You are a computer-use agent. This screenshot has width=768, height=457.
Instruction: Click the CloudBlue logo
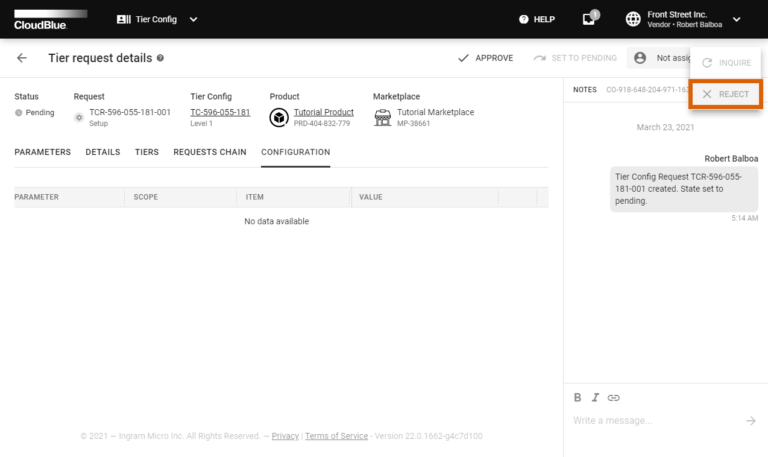(x=50, y=20)
